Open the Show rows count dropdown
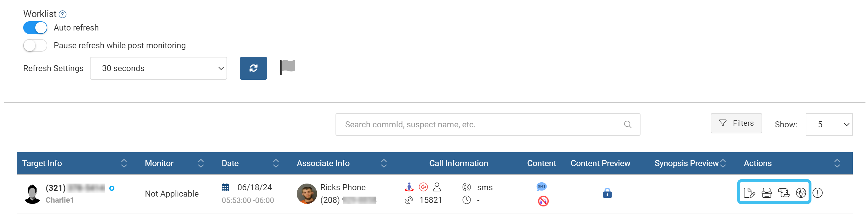 (x=829, y=125)
